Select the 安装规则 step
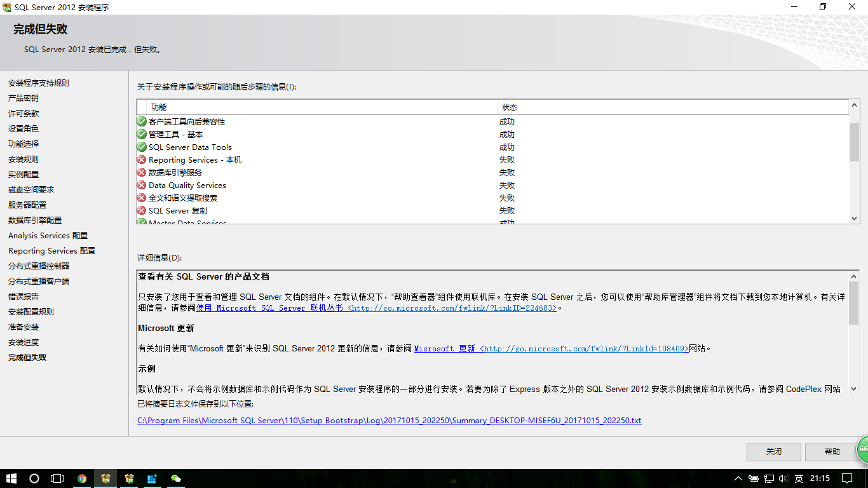Image resolution: width=868 pixels, height=488 pixels. point(24,159)
